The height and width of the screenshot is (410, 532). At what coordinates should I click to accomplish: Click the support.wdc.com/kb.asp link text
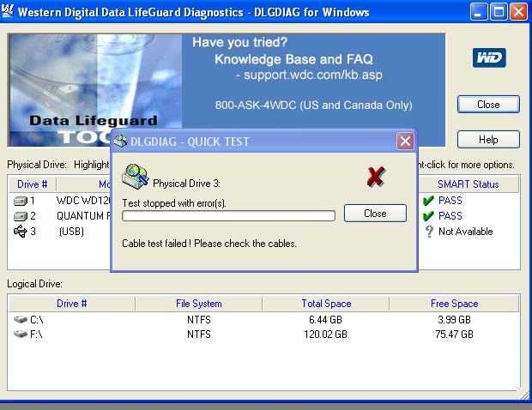[x=313, y=75]
